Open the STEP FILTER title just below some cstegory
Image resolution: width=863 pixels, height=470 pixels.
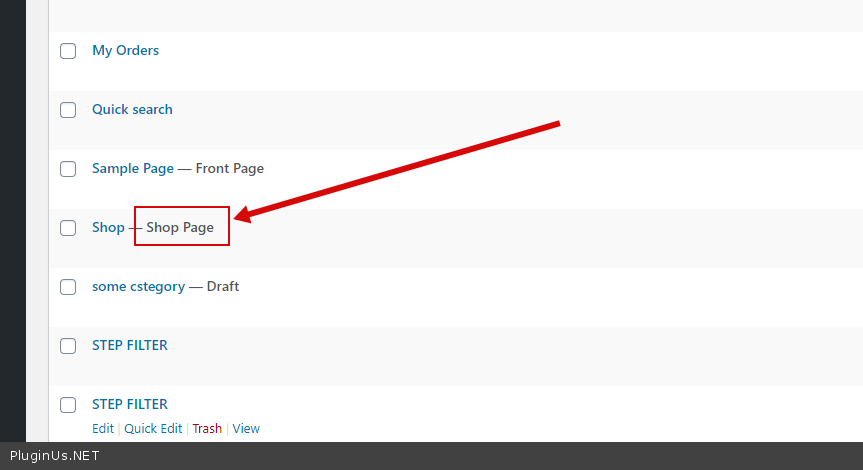click(x=129, y=346)
